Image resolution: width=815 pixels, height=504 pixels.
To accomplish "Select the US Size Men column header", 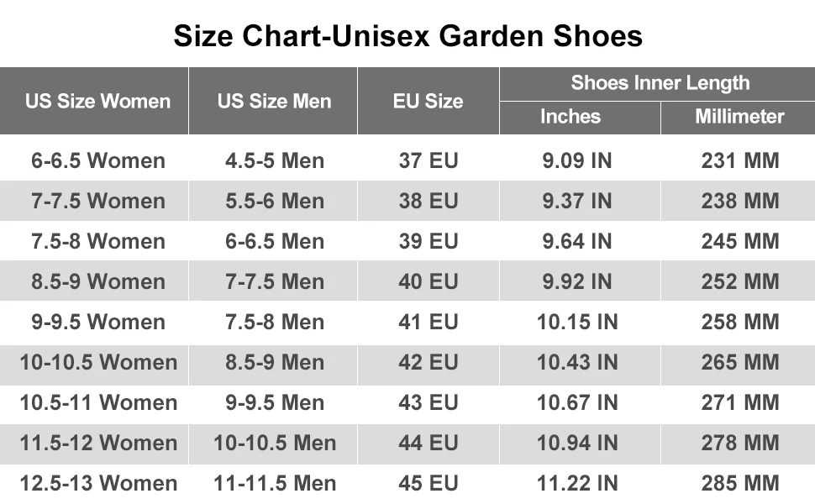I will click(x=274, y=102).
